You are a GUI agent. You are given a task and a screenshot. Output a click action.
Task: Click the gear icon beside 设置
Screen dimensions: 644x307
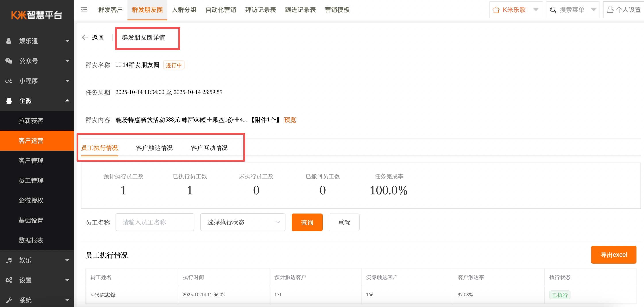pyautogui.click(x=9, y=280)
